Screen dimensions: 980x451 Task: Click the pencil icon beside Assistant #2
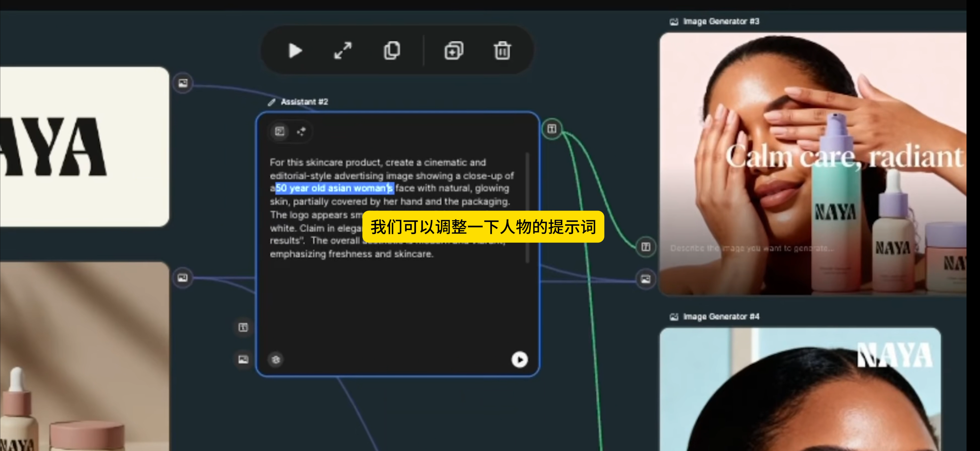[x=272, y=102]
